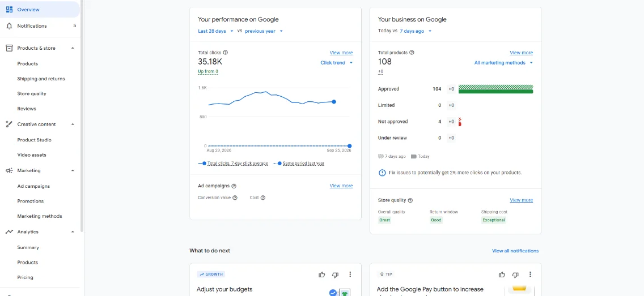Click the Not approved count 4
Screen dimensions: 644x296
[439, 122]
